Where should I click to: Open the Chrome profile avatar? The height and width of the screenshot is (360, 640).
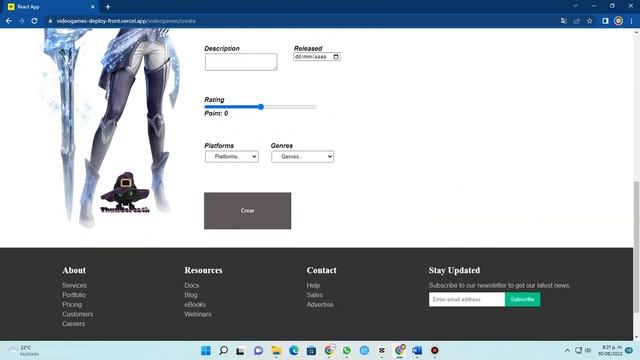pos(618,21)
